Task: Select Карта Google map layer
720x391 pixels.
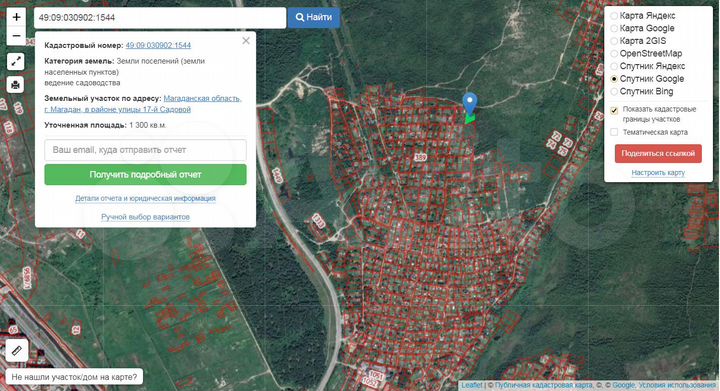Action: click(x=614, y=28)
